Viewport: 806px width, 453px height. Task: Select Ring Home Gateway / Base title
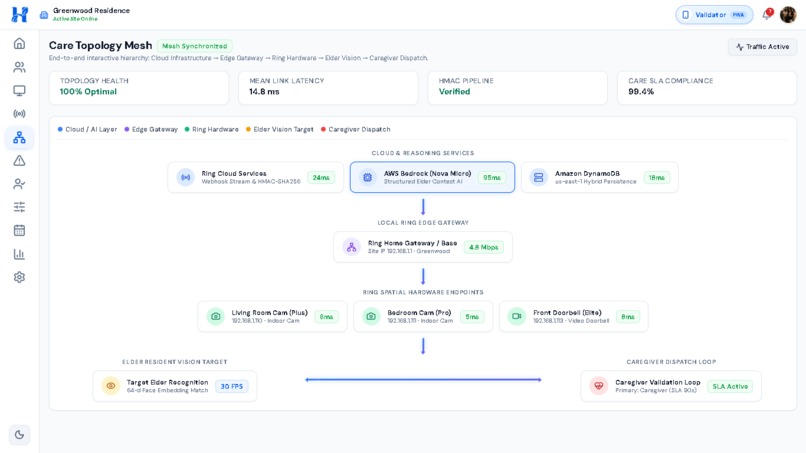tap(412, 243)
